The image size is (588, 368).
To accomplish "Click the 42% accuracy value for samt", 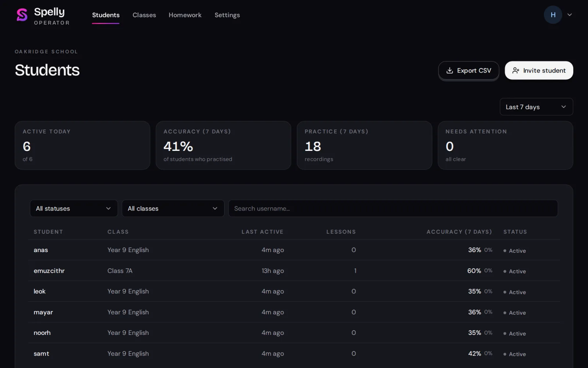I will [474, 353].
